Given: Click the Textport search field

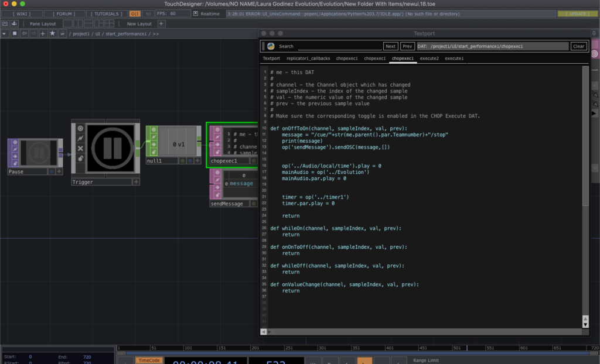Looking at the screenshot, I should 339,46.
